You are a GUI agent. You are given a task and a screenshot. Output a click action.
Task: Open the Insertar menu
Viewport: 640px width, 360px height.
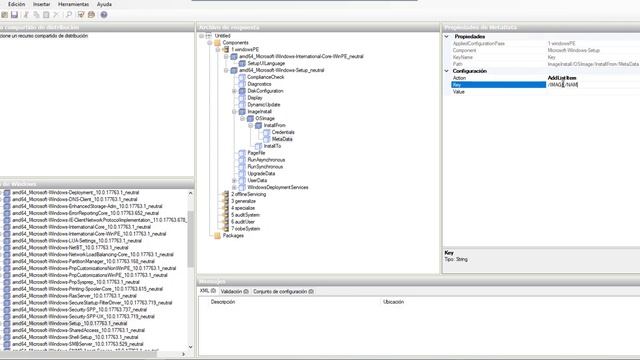(41, 4)
